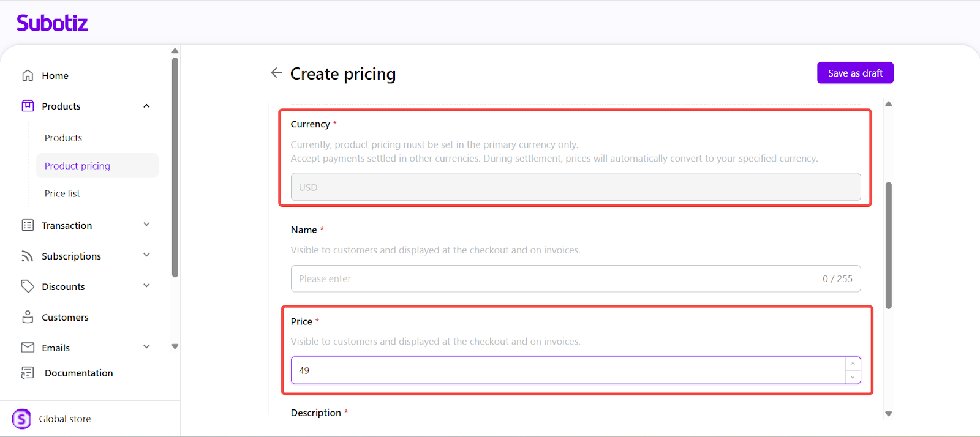
Task: Click the Home house icon
Action: [x=28, y=75]
